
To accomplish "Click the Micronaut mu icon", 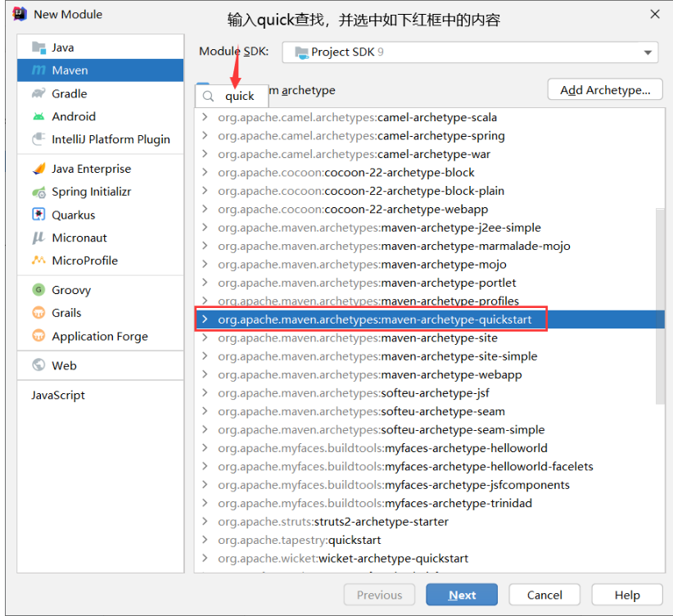I will click(x=38, y=238).
